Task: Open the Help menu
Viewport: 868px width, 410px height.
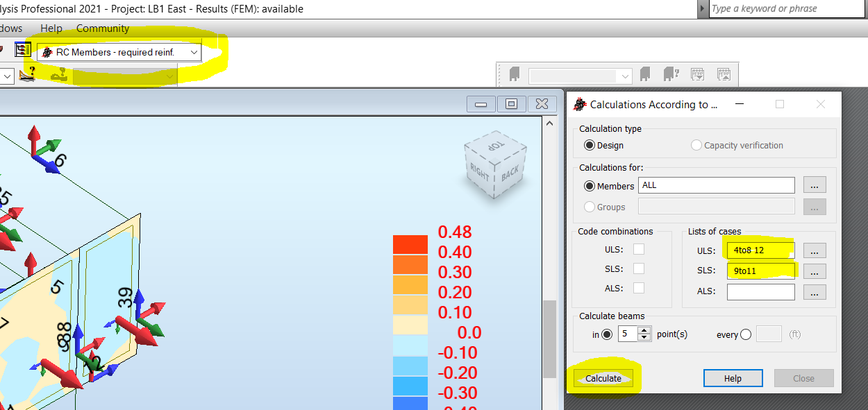Action: coord(51,28)
